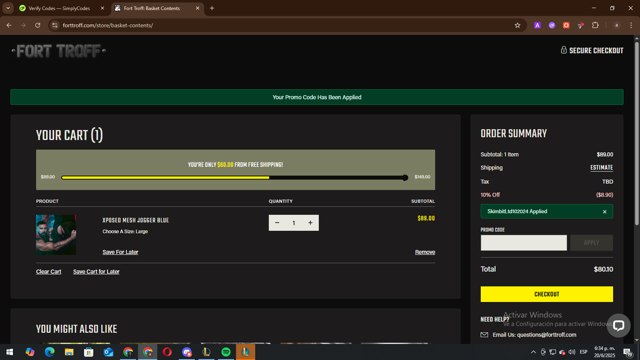Close the Fort Troff Basket Contents tab
Screen dimensions: 640x360
click(198, 8)
